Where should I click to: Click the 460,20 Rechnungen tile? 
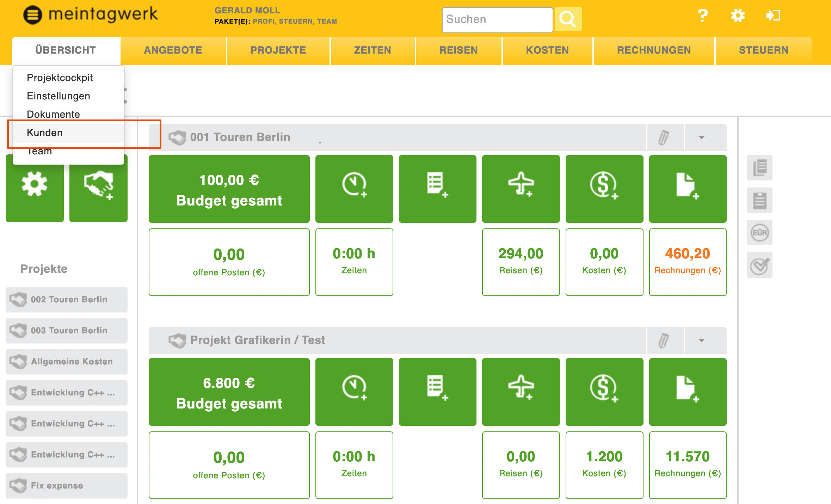click(x=687, y=262)
